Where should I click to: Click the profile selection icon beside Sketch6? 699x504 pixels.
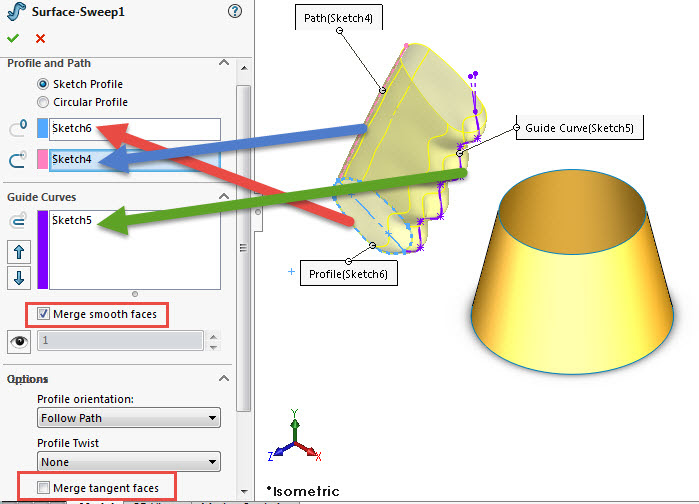pyautogui.click(x=18, y=129)
